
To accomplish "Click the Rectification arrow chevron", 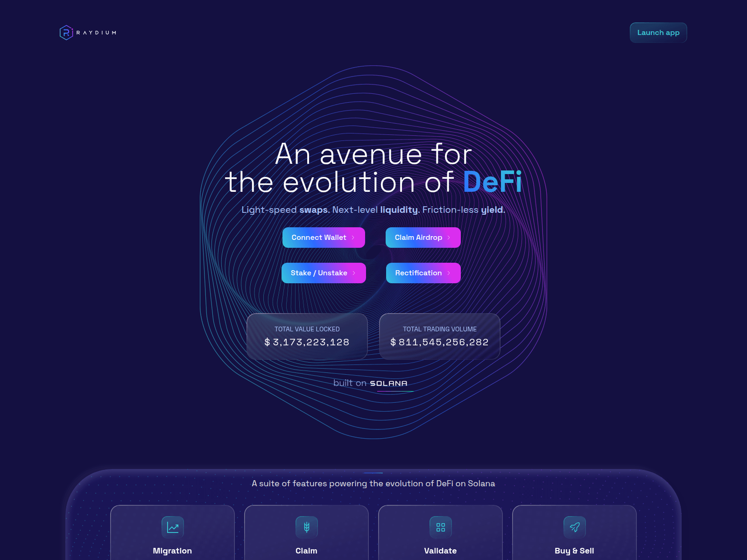I will tap(449, 273).
